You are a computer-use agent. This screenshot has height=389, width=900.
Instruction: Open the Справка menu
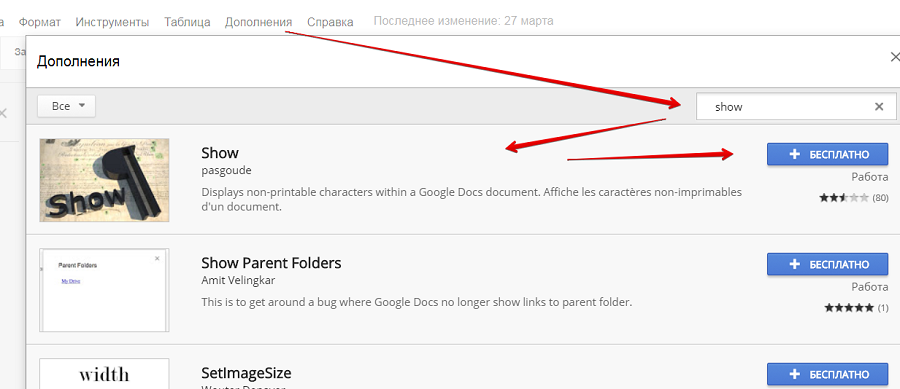(x=330, y=22)
